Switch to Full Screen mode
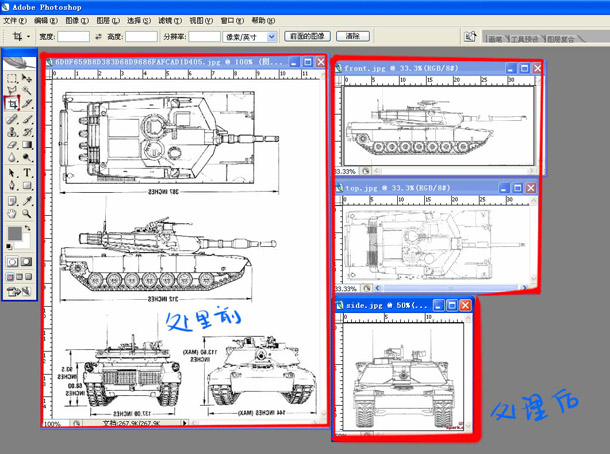Screen dimensions: 610x454 click(x=28, y=277)
